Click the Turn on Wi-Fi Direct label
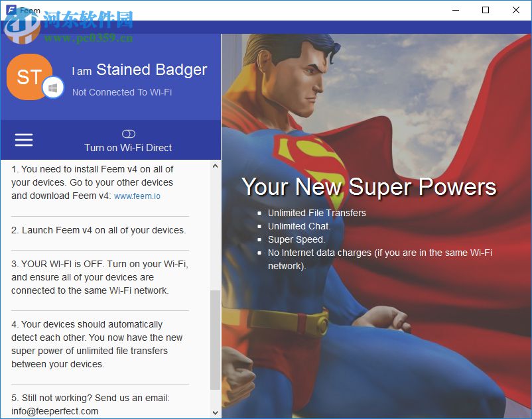532x419 pixels. (x=128, y=148)
